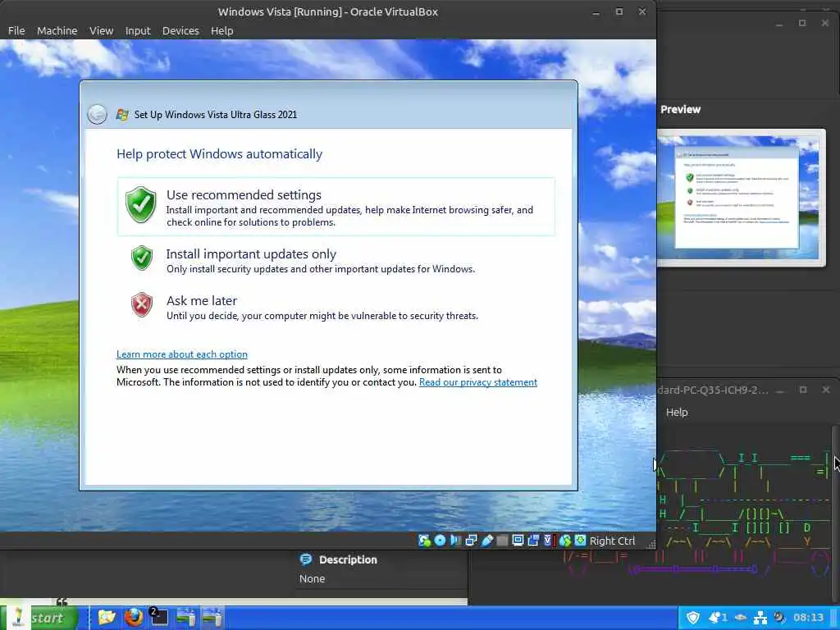
Task: Open Read our privacy statement link
Action: (478, 382)
